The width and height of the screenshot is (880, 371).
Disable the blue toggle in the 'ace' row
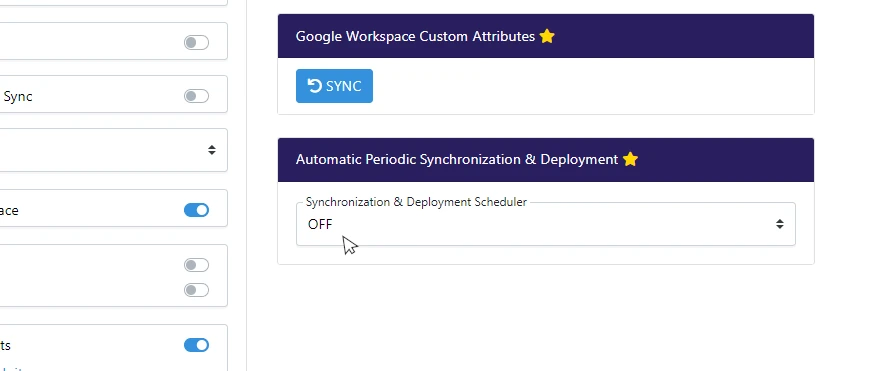pos(196,210)
